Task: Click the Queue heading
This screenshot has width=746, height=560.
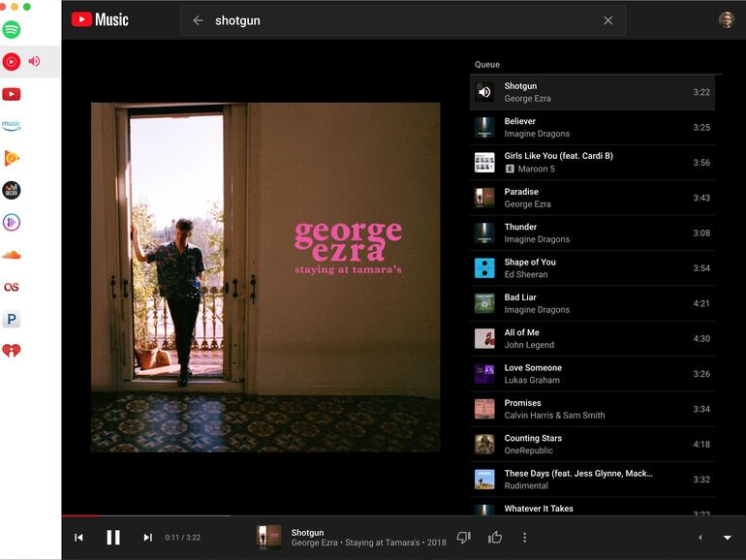Action: click(x=487, y=65)
